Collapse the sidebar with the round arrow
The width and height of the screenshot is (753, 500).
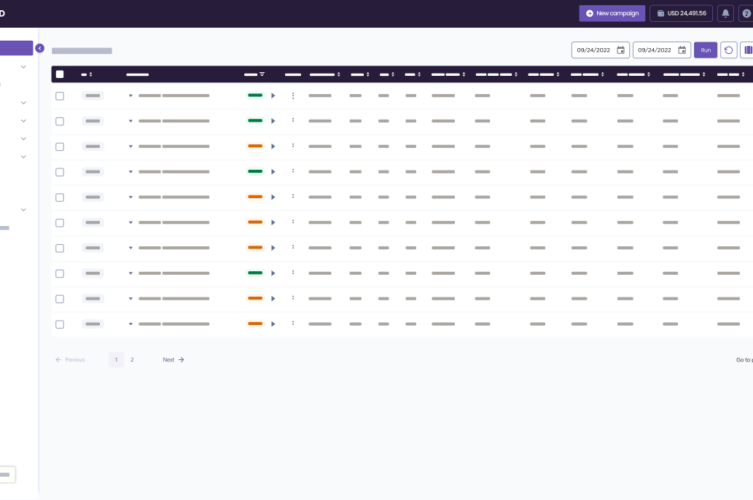point(40,48)
